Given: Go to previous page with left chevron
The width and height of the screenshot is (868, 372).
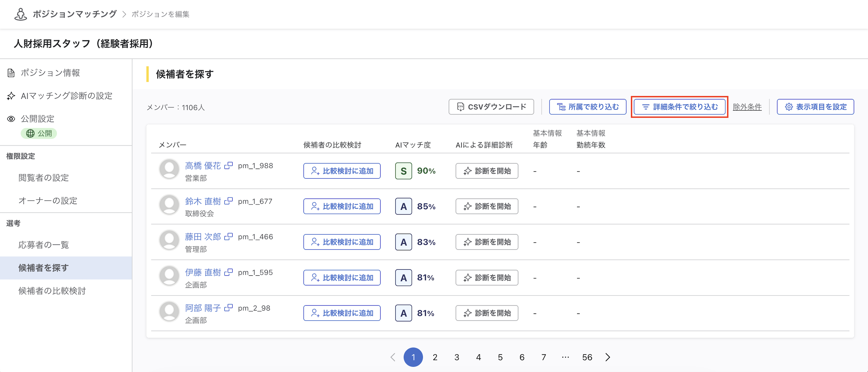Looking at the screenshot, I should pyautogui.click(x=393, y=357).
